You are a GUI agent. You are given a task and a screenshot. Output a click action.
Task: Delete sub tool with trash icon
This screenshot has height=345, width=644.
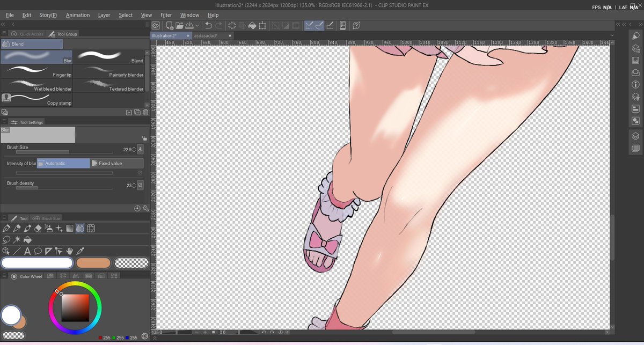pyautogui.click(x=145, y=112)
